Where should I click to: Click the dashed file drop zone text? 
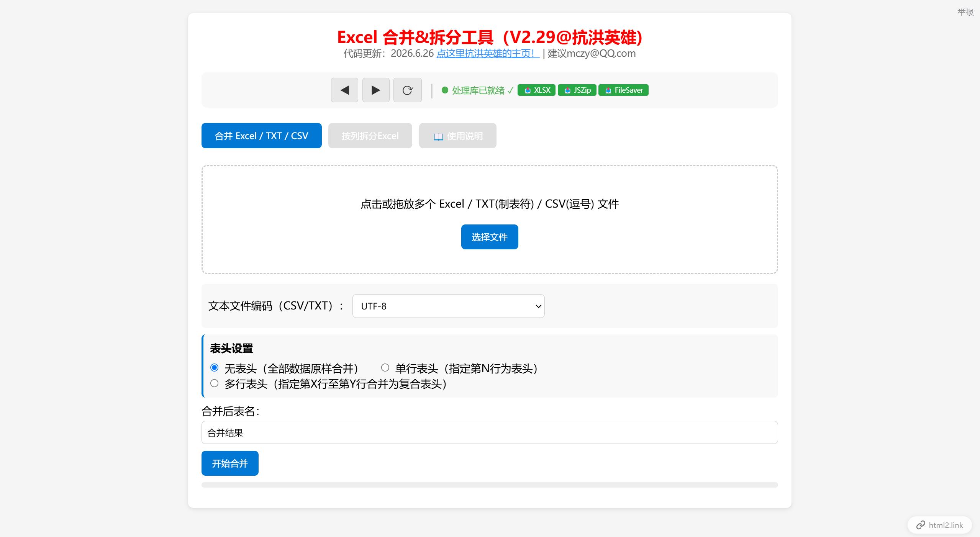490,204
